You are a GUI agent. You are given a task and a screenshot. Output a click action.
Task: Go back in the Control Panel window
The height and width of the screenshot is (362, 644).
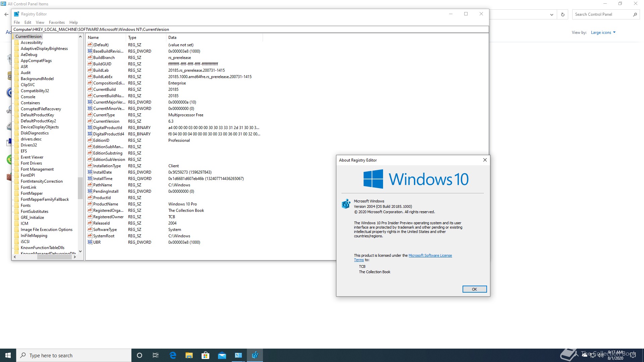[x=6, y=14]
